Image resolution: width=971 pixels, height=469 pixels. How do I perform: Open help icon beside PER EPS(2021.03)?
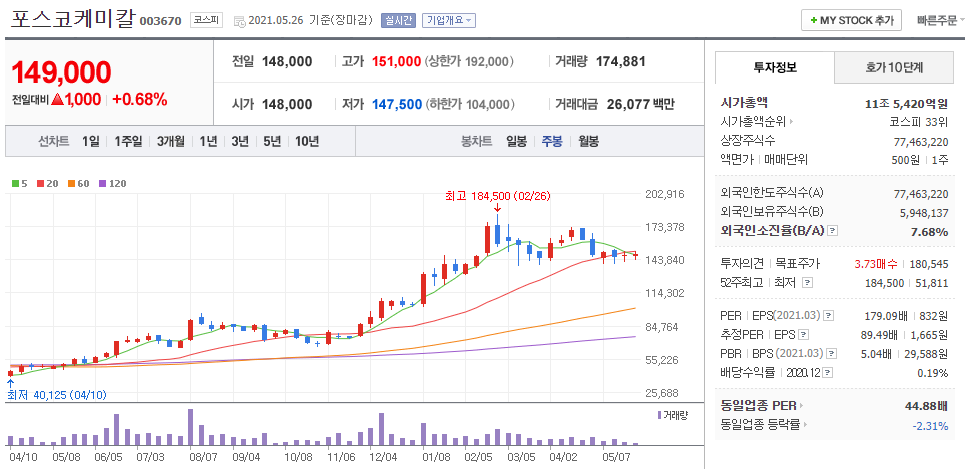[829, 317]
